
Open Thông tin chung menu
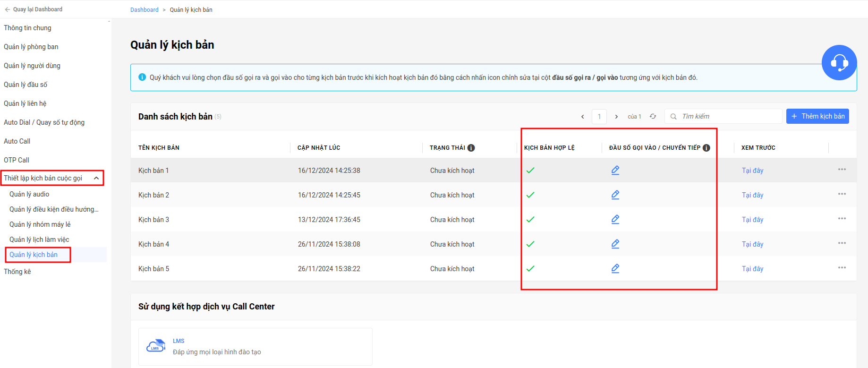pos(27,28)
